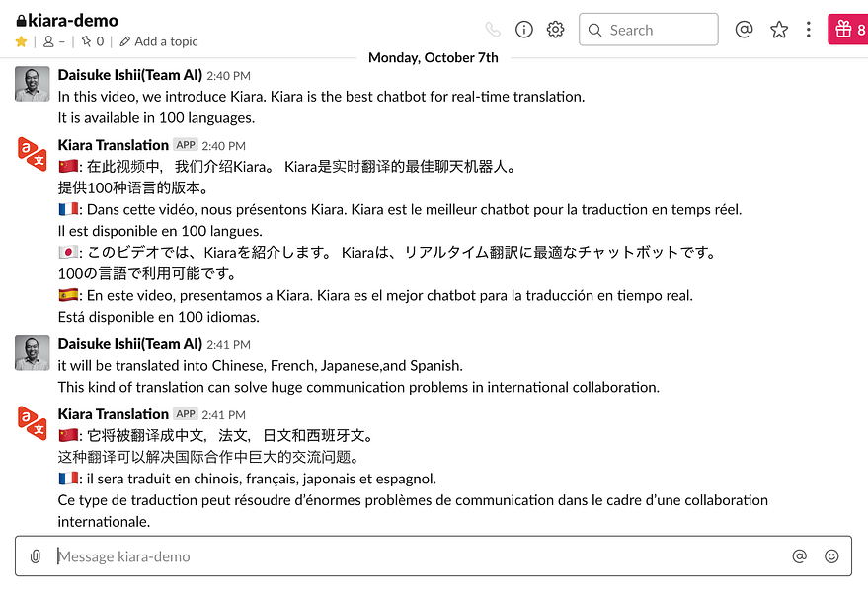Open emoji picker smiley icon
The width and height of the screenshot is (868, 592).
(x=831, y=556)
